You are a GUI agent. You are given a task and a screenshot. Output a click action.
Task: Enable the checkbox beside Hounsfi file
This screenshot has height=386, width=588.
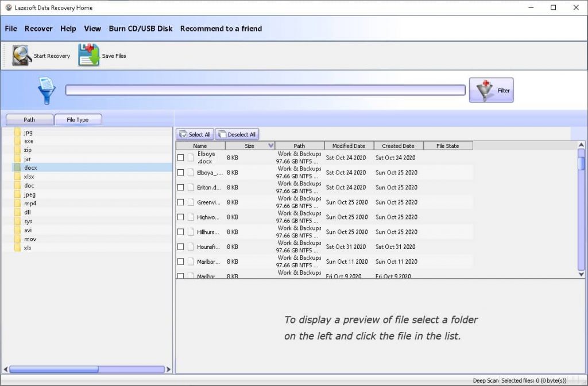coord(181,247)
